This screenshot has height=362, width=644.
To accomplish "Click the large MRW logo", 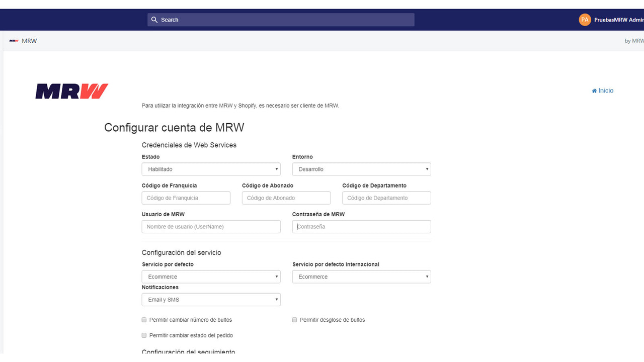I will (x=71, y=90).
